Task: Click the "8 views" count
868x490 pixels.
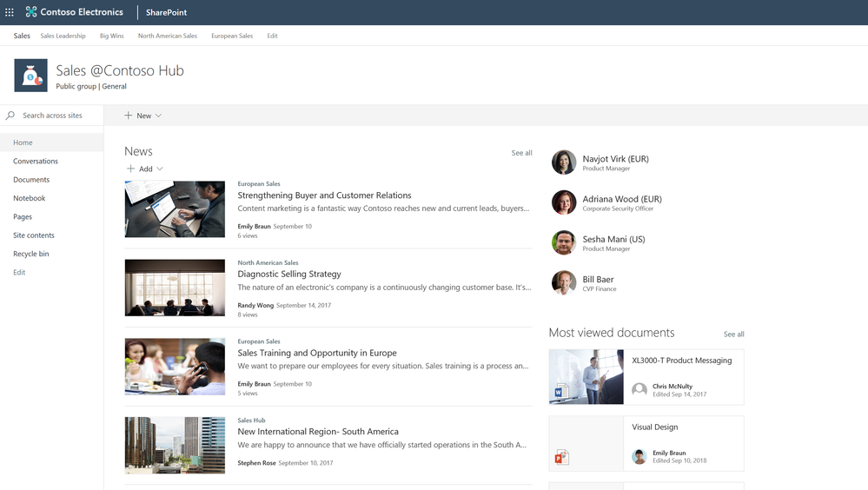Action: coord(248,315)
